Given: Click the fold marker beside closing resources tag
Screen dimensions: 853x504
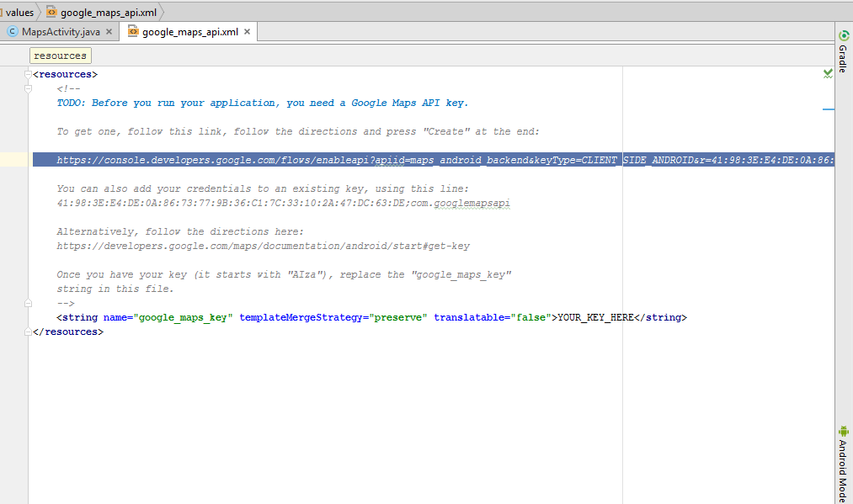Looking at the screenshot, I should pos(29,332).
